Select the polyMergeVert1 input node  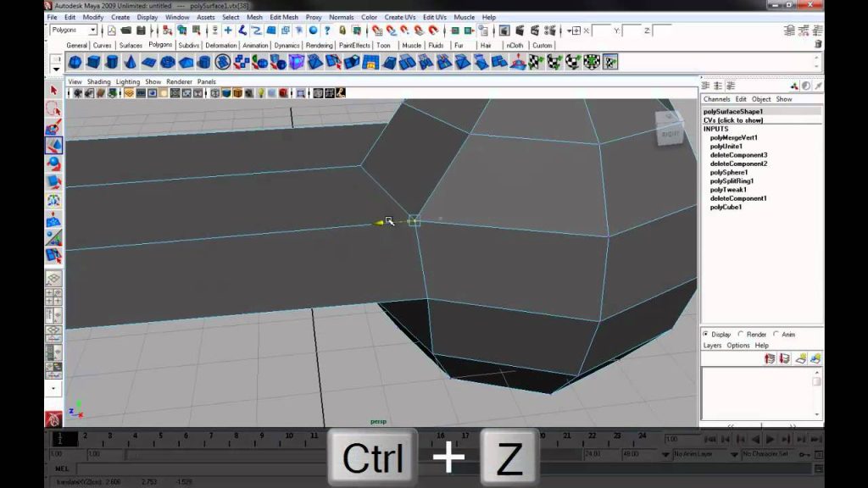(x=733, y=138)
